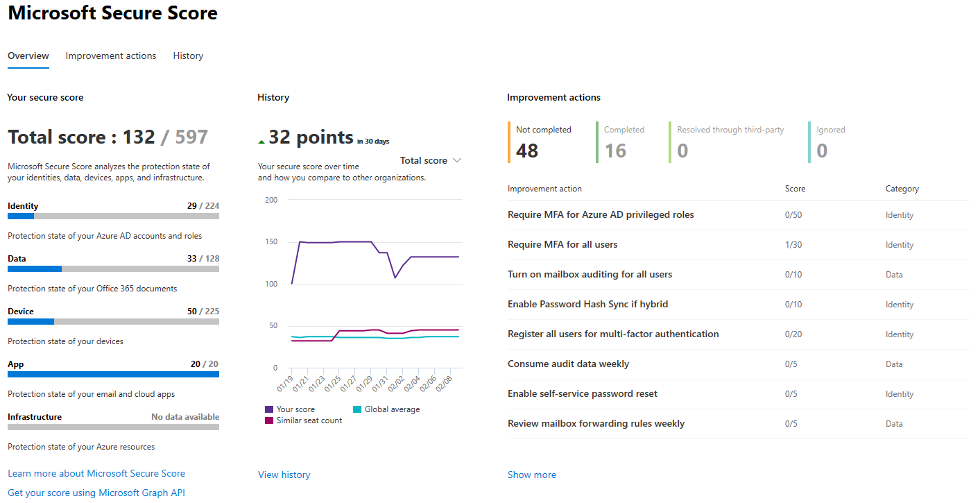Expand the Total score dropdown
Image resolution: width=980 pixels, height=503 pixels.
(x=431, y=160)
